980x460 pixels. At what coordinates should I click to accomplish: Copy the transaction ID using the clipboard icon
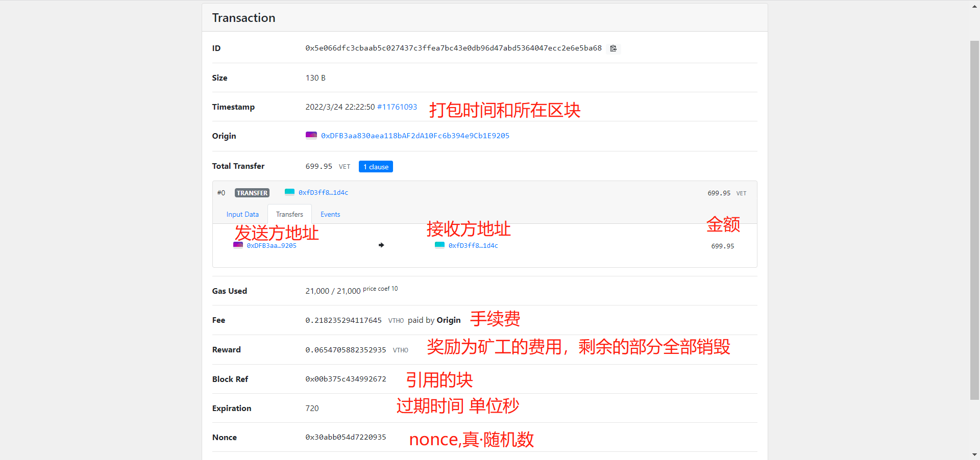(x=613, y=48)
